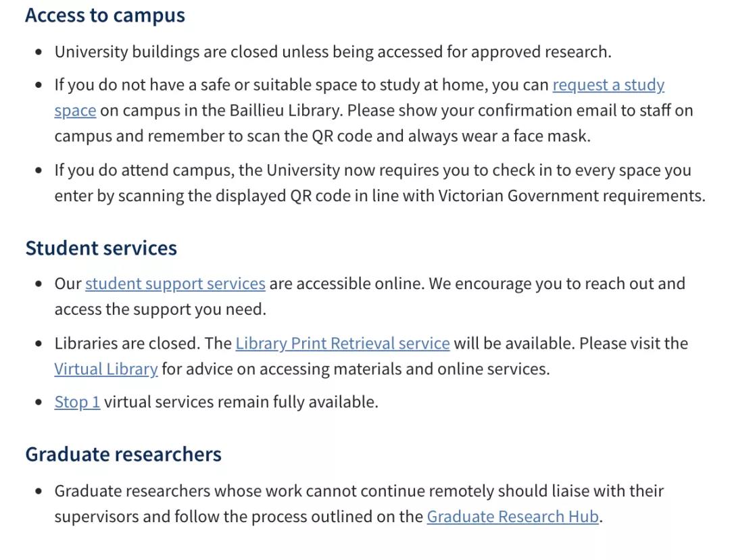This screenshot has height=560, width=730.
Task: Visit the Virtual Library link
Action: click(106, 369)
